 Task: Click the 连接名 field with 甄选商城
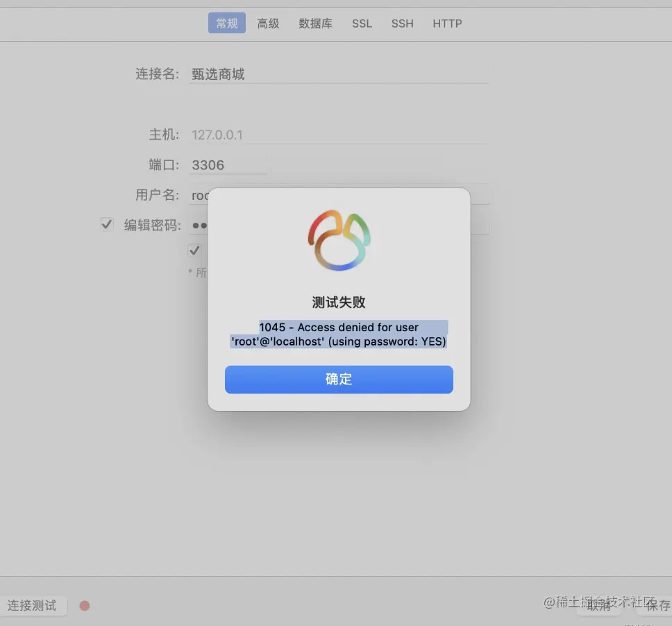pos(339,74)
